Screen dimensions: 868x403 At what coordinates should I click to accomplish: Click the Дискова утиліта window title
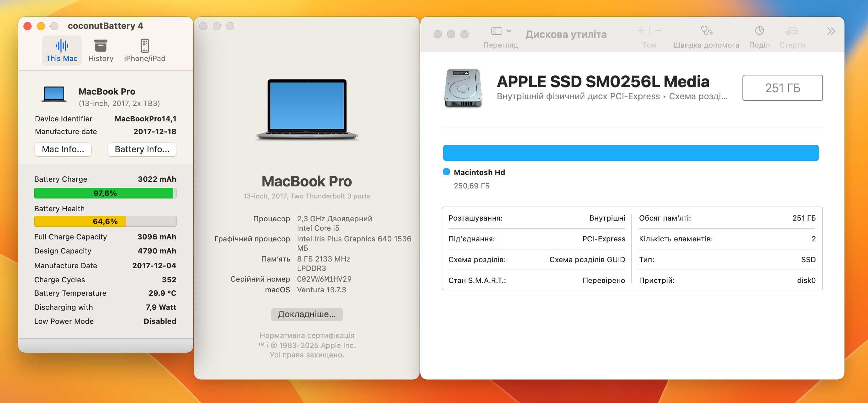click(x=566, y=34)
